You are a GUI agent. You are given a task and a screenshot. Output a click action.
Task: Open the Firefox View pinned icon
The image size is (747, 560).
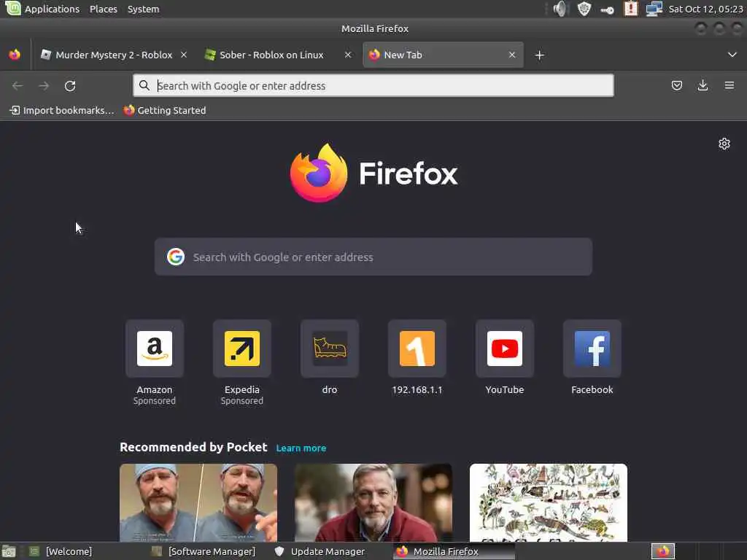tap(15, 55)
